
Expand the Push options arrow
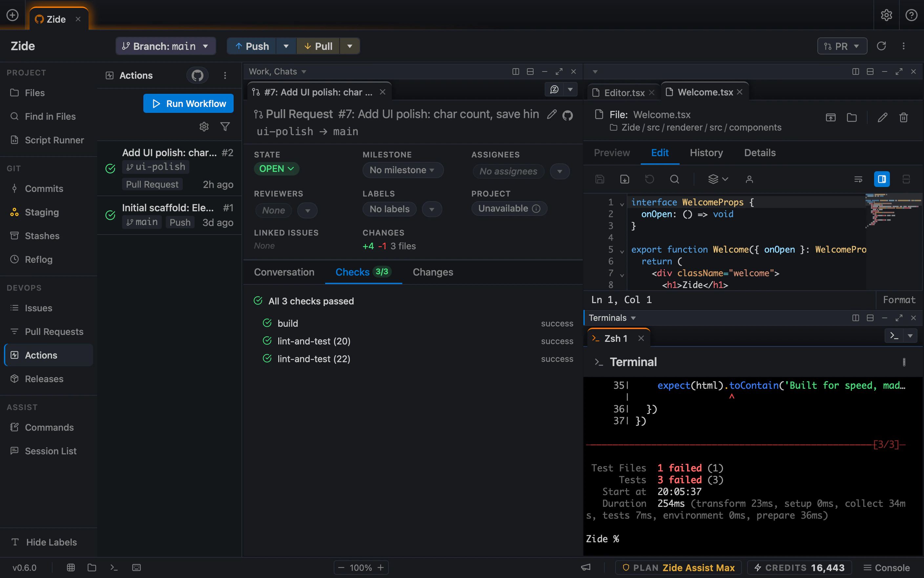point(286,46)
